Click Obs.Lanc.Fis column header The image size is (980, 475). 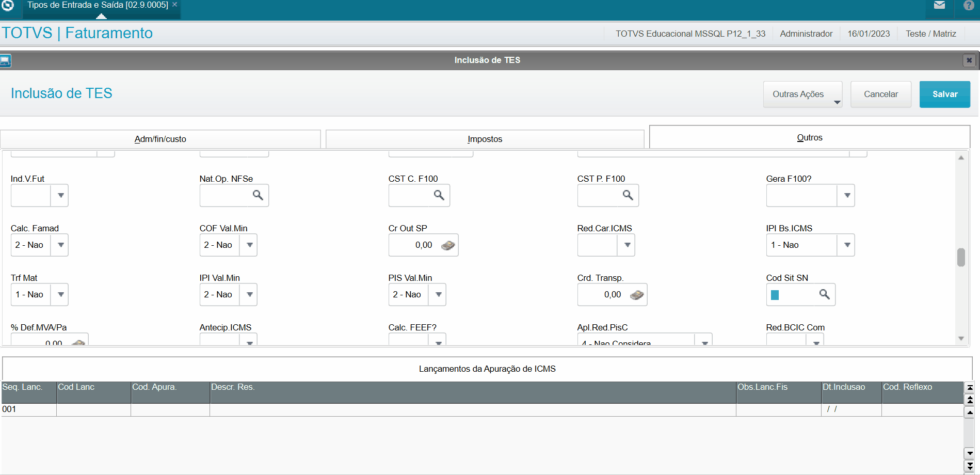(x=779, y=392)
